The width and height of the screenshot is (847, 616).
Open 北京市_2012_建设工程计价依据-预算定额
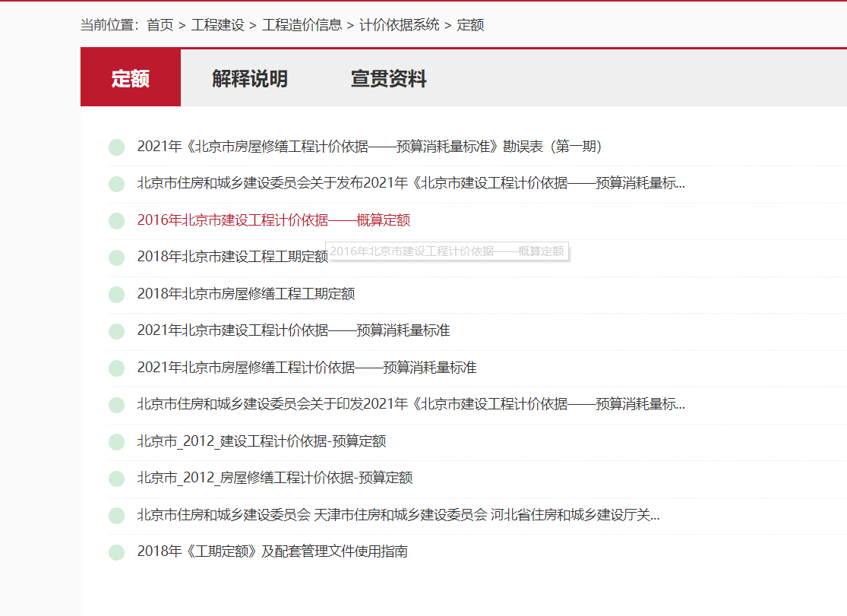click(x=261, y=441)
